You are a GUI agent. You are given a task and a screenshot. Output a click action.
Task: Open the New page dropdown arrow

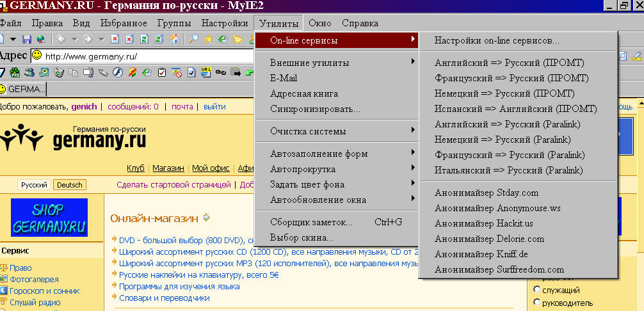pyautogui.click(x=13, y=40)
